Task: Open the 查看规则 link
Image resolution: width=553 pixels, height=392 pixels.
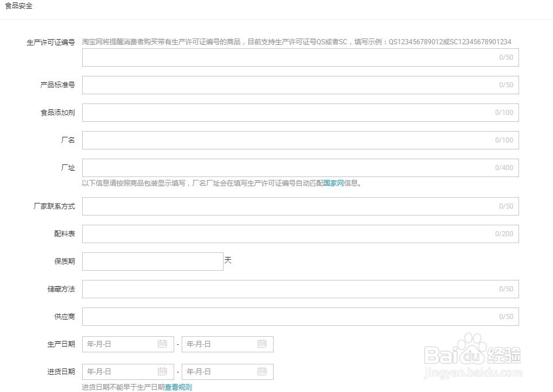Action: tap(178, 387)
